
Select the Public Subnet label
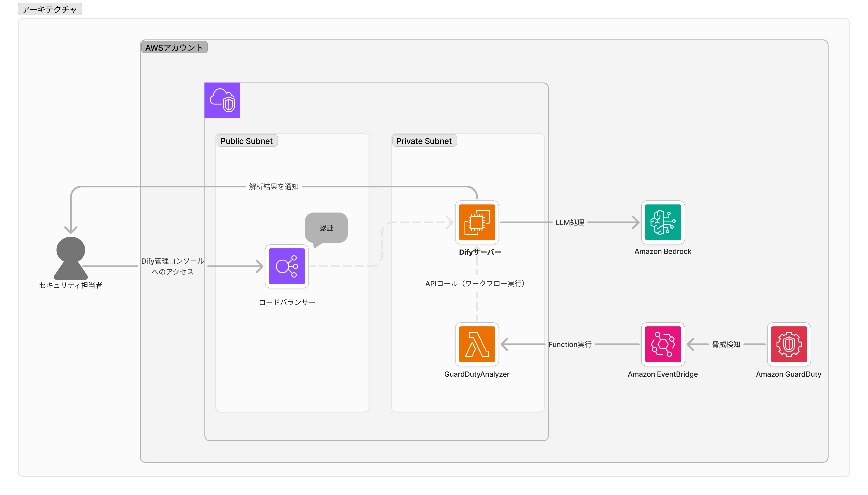(247, 141)
